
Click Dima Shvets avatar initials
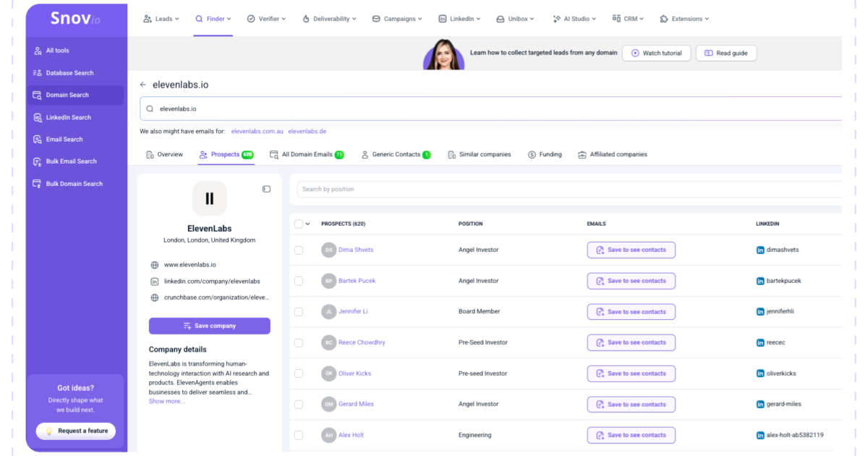click(x=329, y=250)
